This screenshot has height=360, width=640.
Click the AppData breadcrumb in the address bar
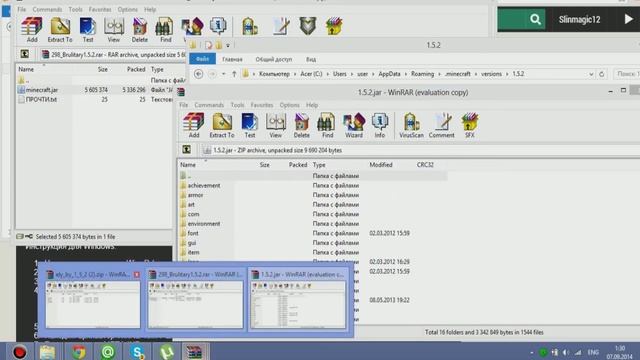(389, 74)
